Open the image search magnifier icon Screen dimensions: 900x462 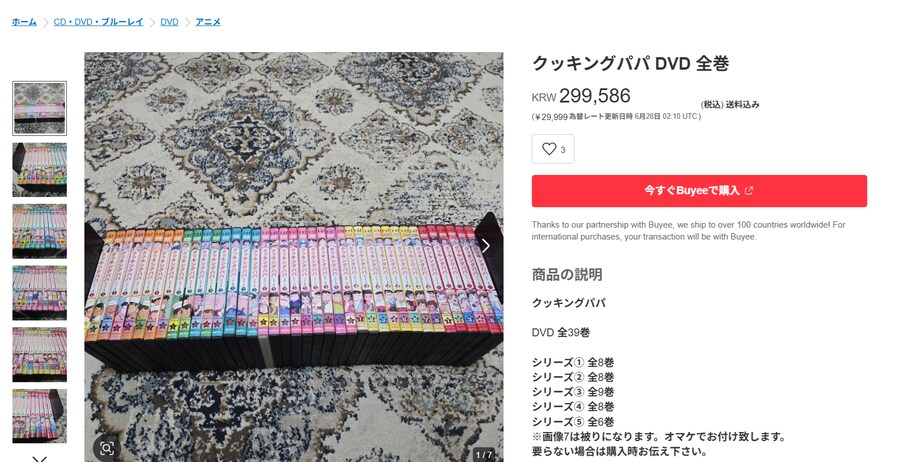(x=107, y=448)
